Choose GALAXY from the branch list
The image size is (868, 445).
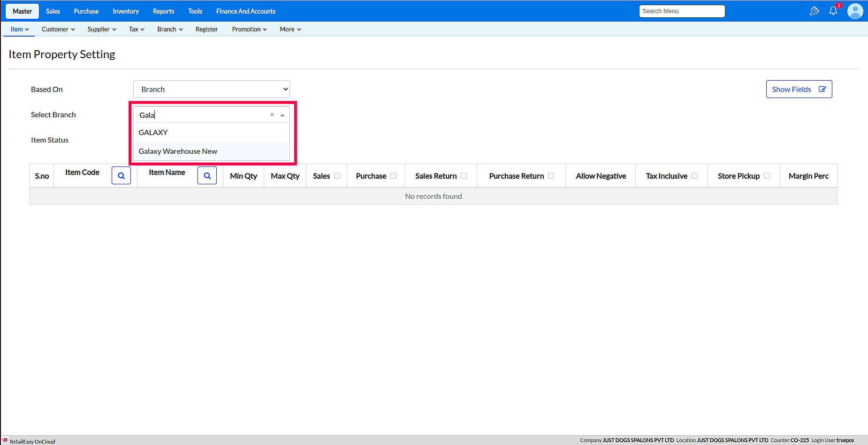(x=212, y=132)
